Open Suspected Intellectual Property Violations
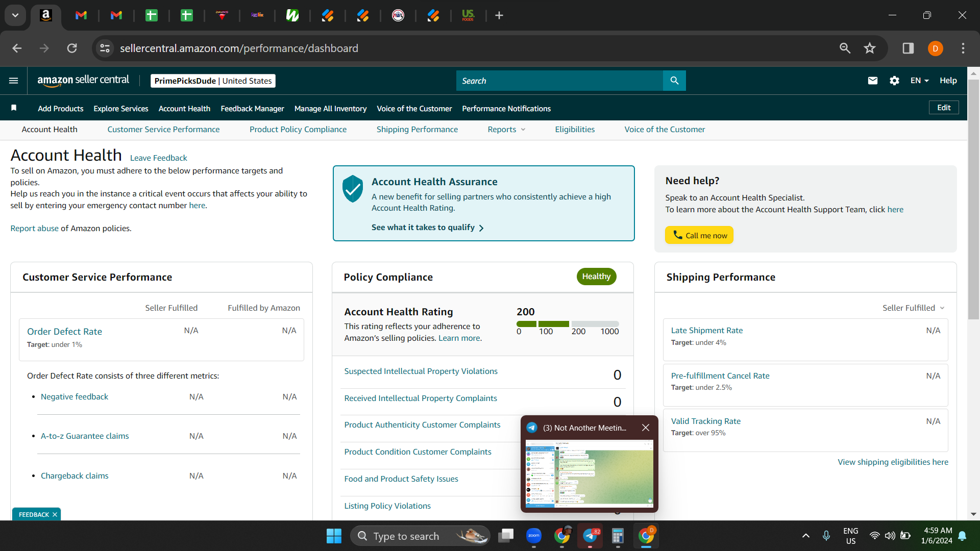The height and width of the screenshot is (551, 980). pyautogui.click(x=421, y=371)
